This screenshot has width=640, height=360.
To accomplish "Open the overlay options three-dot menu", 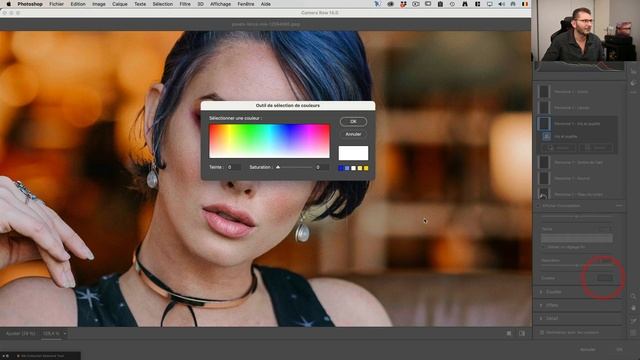I will click(619, 206).
